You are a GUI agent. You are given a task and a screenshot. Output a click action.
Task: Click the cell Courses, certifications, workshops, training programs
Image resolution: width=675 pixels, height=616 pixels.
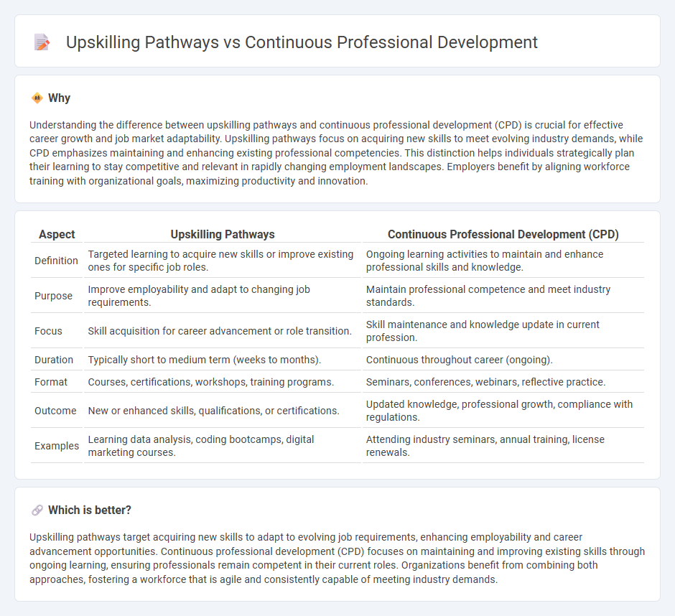223,382
